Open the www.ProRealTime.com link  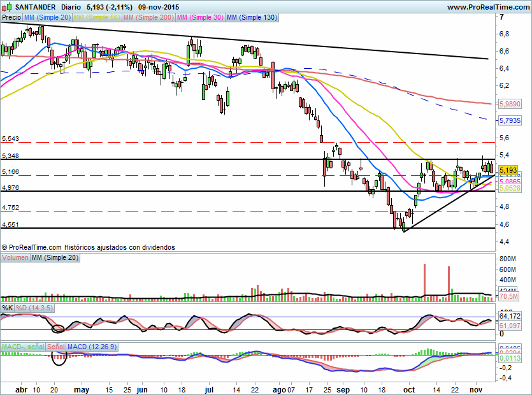(x=488, y=7)
